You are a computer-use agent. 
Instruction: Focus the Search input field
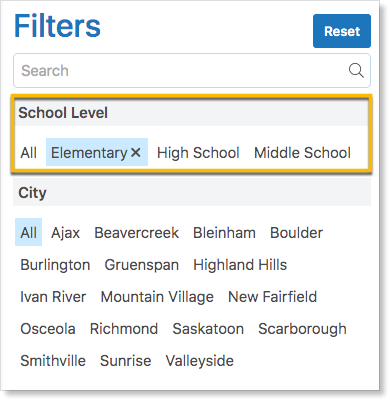click(192, 71)
